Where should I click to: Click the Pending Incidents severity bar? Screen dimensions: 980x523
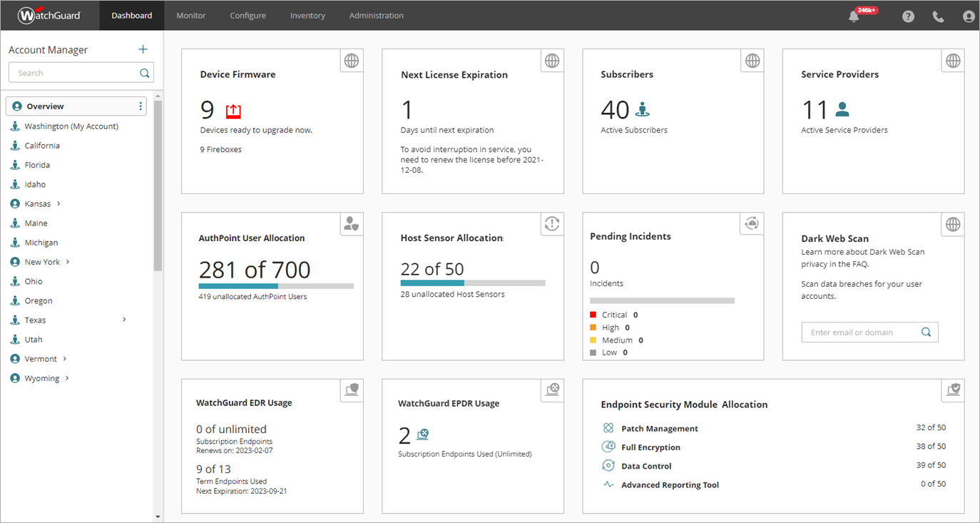click(662, 300)
